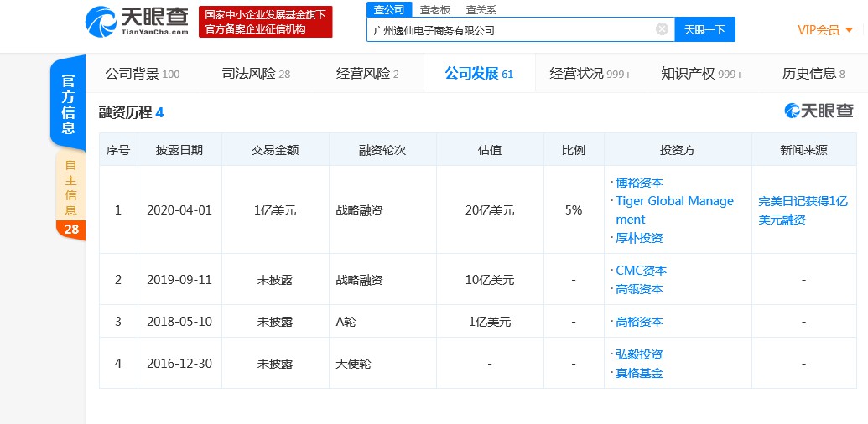The width and height of the screenshot is (868, 424).
Task: Click the 估值 column header
Action: (x=490, y=150)
